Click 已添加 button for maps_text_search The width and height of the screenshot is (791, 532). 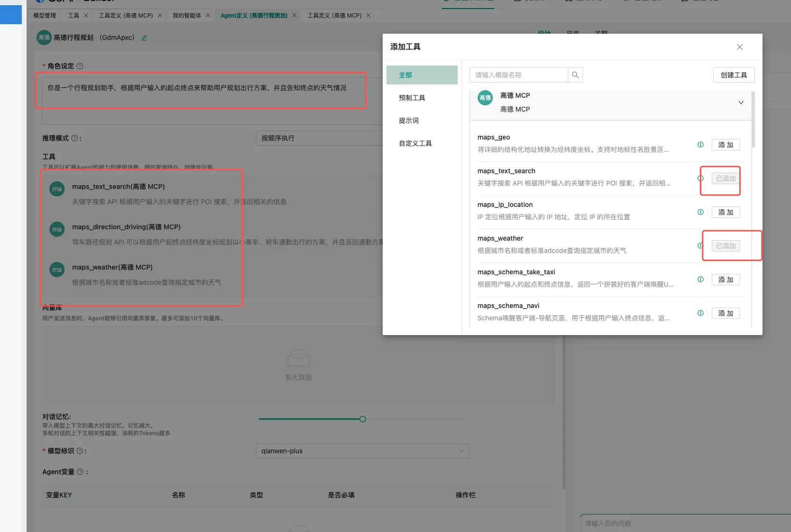[x=725, y=178]
